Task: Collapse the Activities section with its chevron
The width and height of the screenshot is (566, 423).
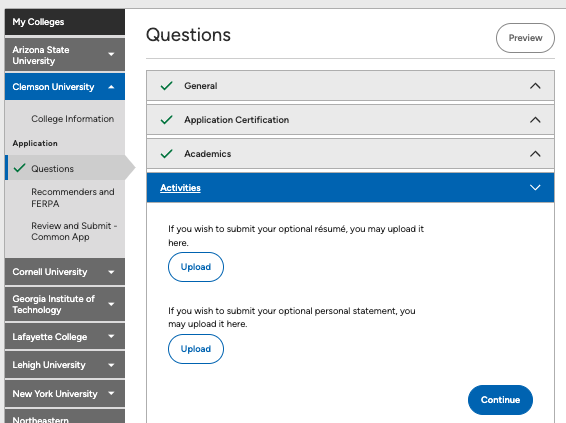Action: pos(535,187)
